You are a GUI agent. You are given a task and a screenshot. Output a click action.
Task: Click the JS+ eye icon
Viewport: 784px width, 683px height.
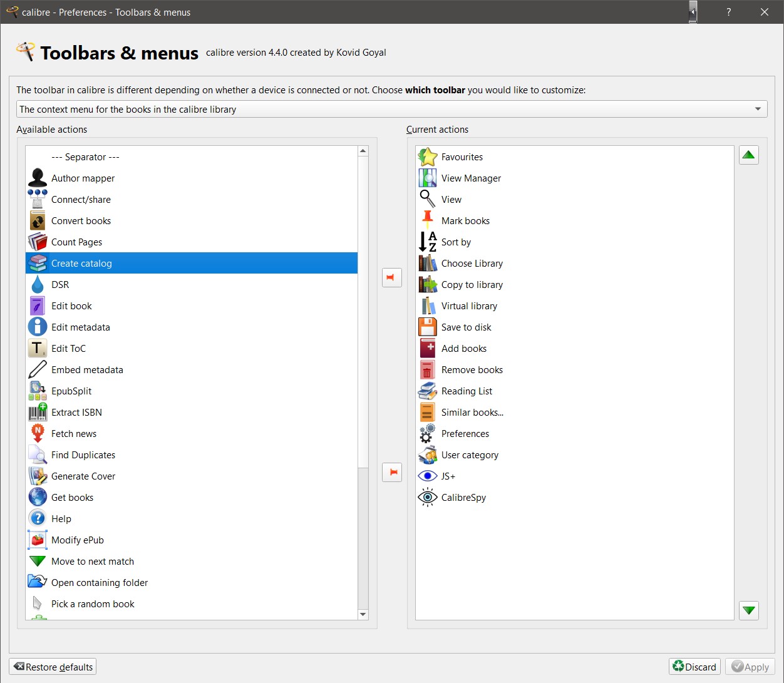428,476
